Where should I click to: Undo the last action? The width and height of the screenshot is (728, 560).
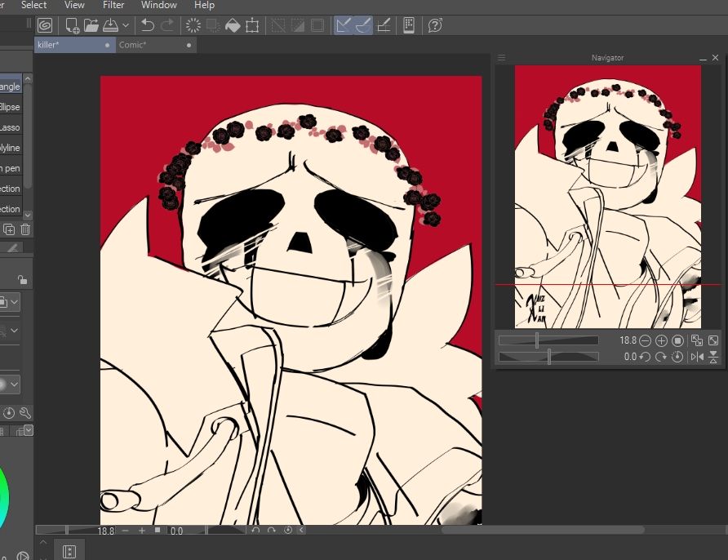coord(148,25)
